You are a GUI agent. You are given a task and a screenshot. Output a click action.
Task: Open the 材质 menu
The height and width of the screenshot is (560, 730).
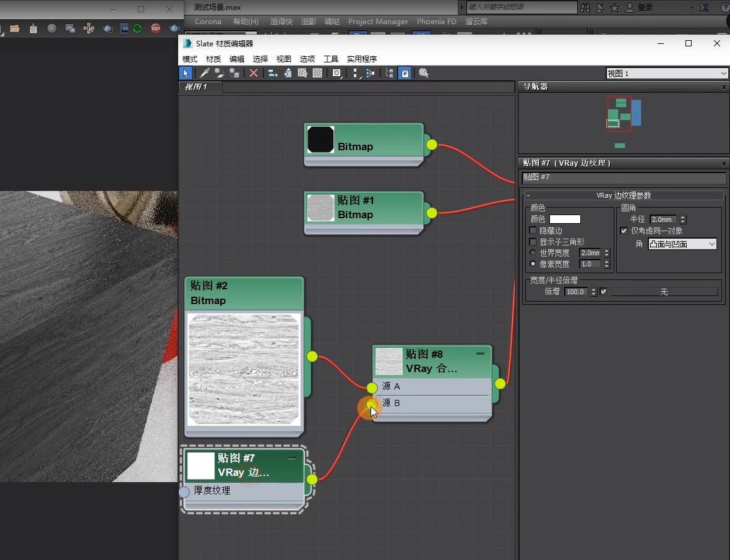[213, 59]
